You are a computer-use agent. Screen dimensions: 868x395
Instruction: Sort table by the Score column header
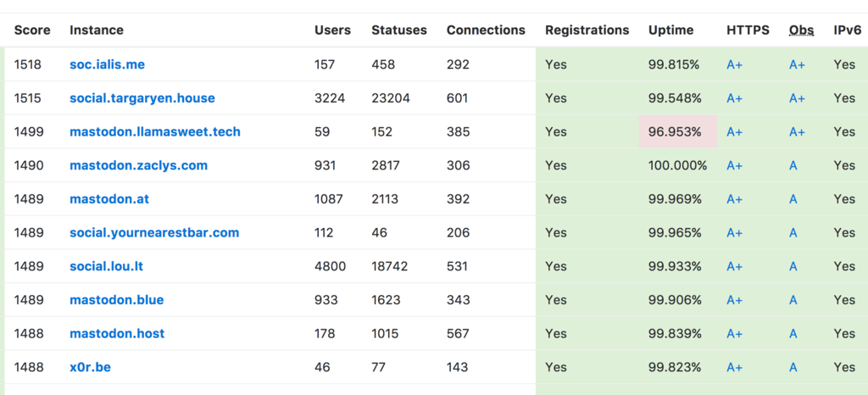pos(32,30)
